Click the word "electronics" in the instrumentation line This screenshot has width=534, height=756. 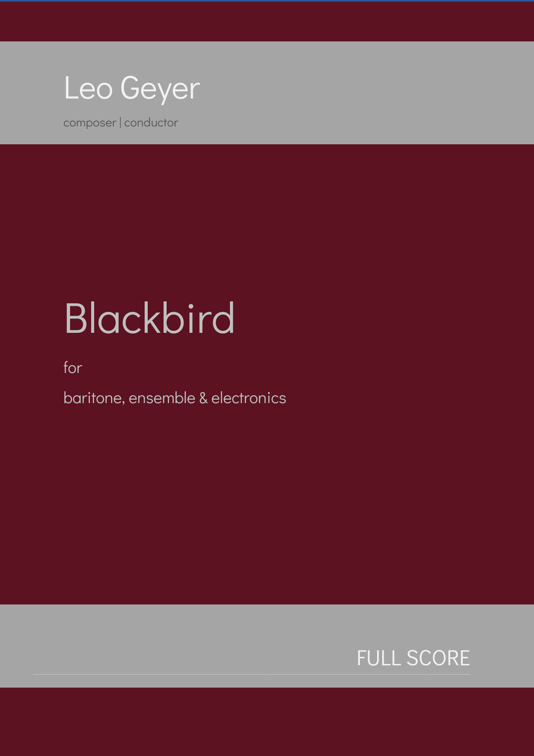click(x=249, y=398)
